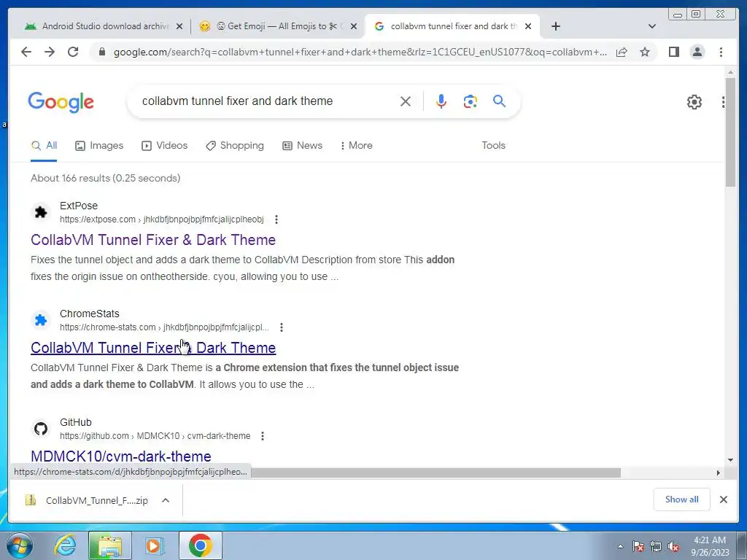Screen dimensions: 747x560
Task: Click the ExtPose puzzle favicon
Action: (x=41, y=212)
